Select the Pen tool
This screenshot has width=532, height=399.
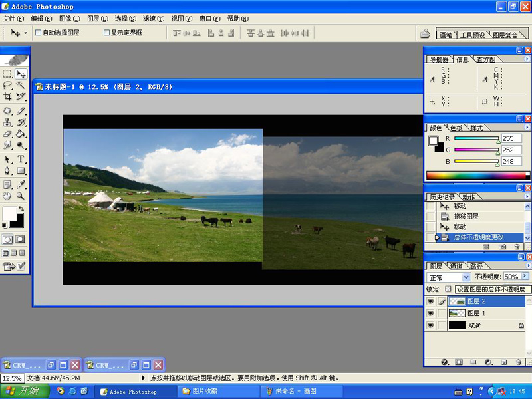click(x=7, y=170)
